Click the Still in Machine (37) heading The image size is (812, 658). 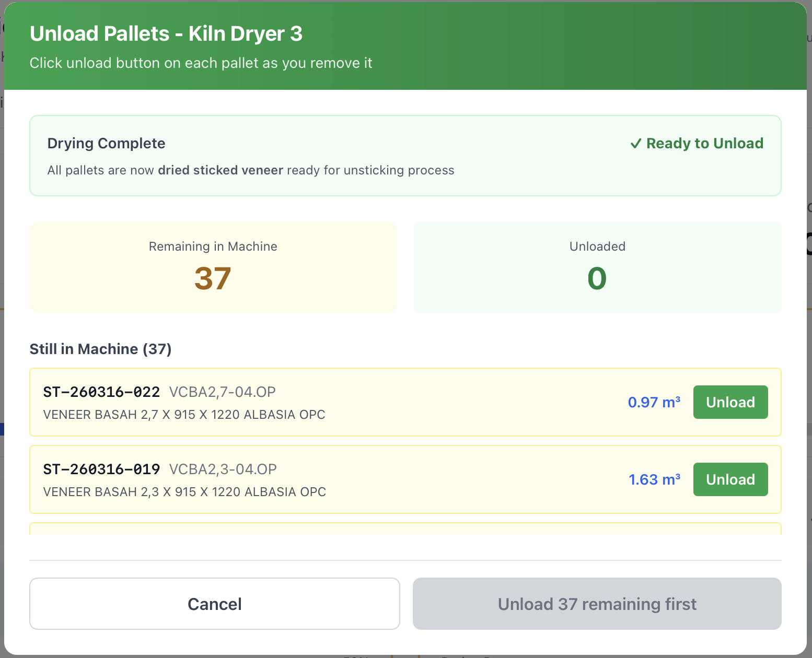100,349
